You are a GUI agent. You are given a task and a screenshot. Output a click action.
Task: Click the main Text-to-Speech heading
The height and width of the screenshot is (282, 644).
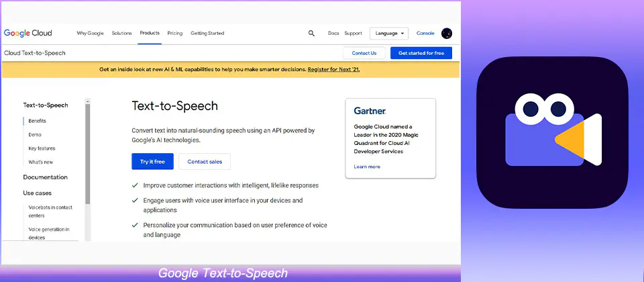coord(174,106)
